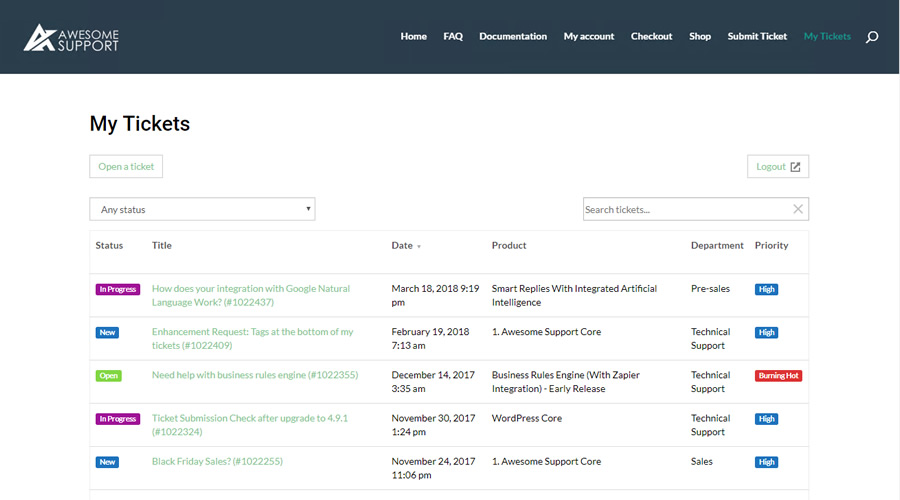Open the Ticket Submission Check ticket
Screen dimensions: 900x500
pos(250,425)
